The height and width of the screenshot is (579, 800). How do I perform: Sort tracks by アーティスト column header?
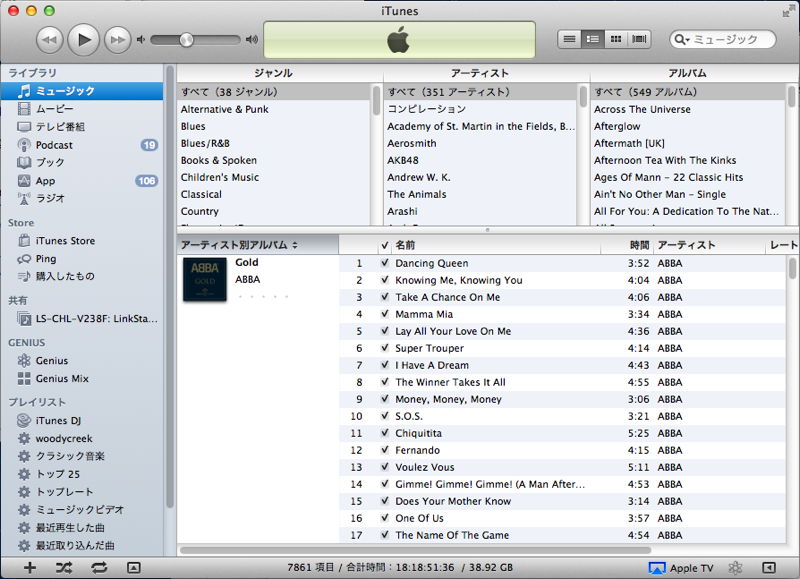pyautogui.click(x=710, y=245)
